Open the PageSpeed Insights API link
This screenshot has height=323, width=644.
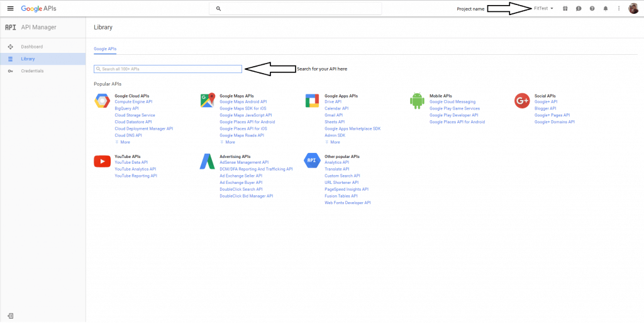point(347,190)
